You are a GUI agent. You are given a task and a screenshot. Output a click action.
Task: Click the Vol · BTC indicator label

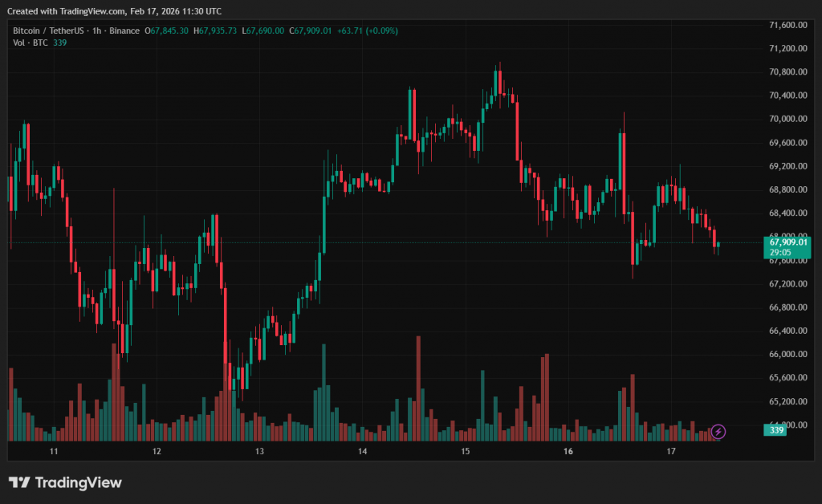tap(30, 43)
